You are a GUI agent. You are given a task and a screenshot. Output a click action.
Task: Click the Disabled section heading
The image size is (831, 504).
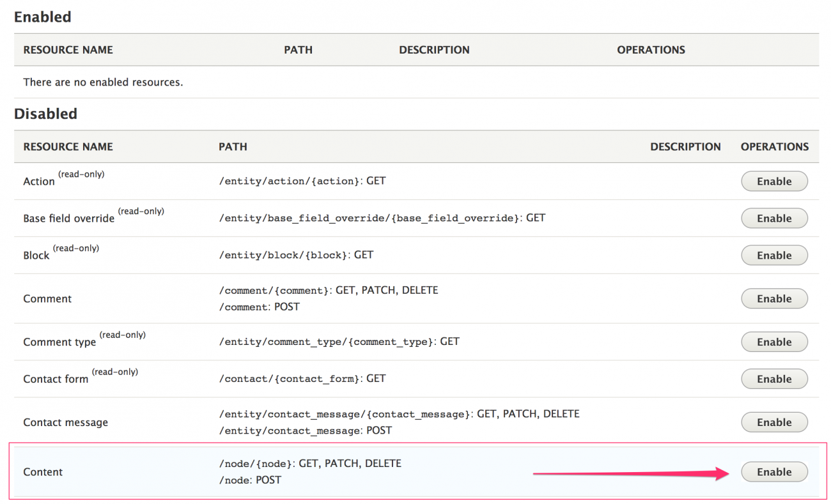pyautogui.click(x=45, y=114)
